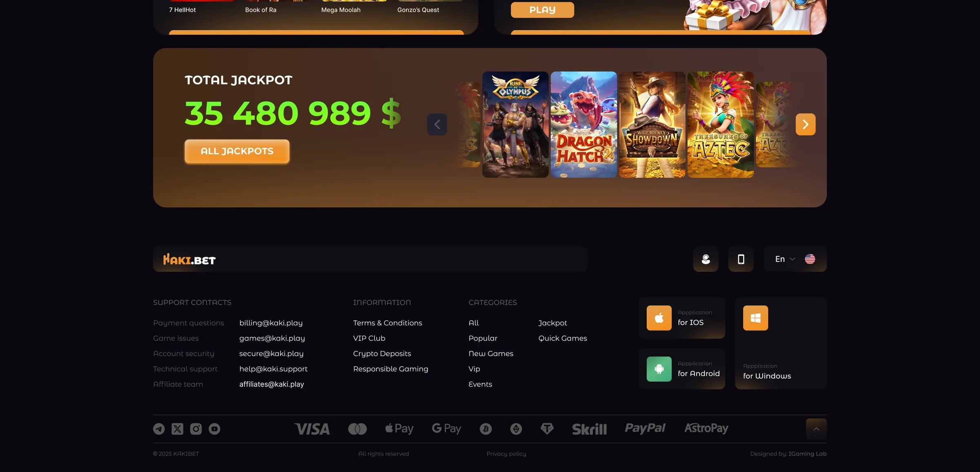The image size is (980, 472).
Task: Download the Application for Windows
Action: [x=781, y=343]
